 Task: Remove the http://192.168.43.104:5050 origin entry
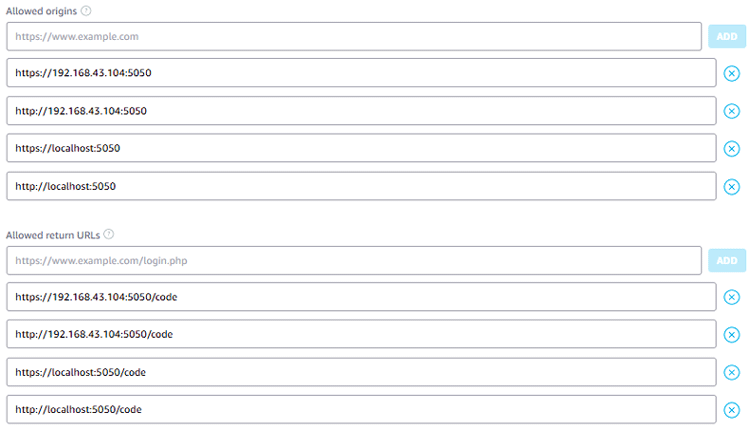(731, 111)
